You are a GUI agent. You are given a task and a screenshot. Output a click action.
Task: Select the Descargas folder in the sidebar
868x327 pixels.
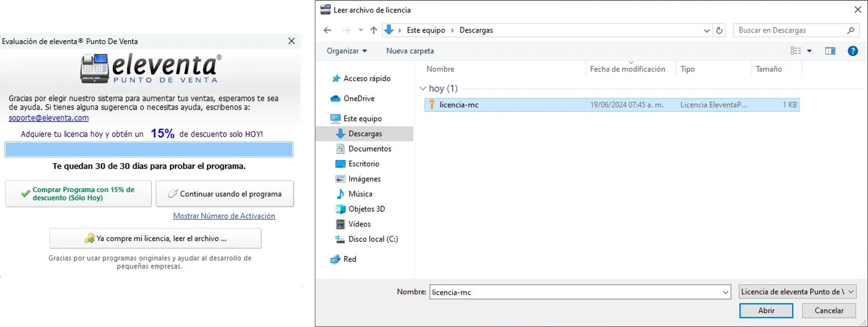click(x=364, y=134)
